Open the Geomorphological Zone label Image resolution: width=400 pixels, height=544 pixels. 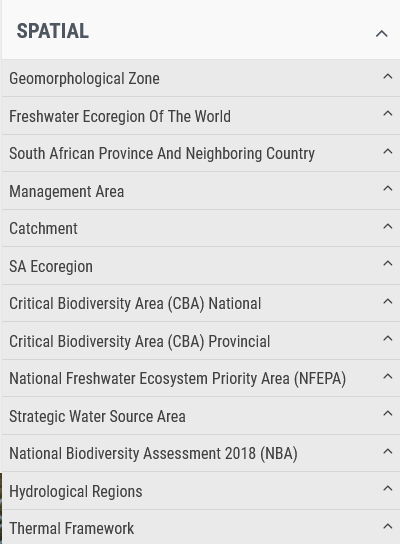click(x=84, y=78)
